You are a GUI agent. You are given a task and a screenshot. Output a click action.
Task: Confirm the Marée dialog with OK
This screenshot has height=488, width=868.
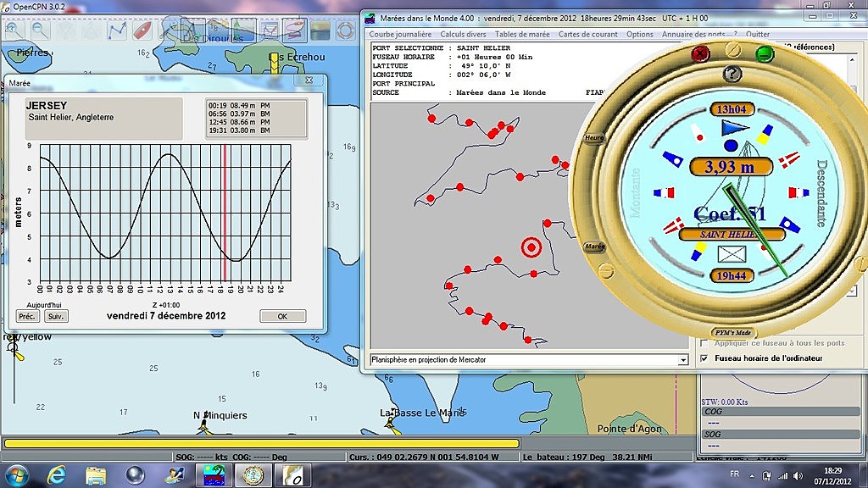282,317
